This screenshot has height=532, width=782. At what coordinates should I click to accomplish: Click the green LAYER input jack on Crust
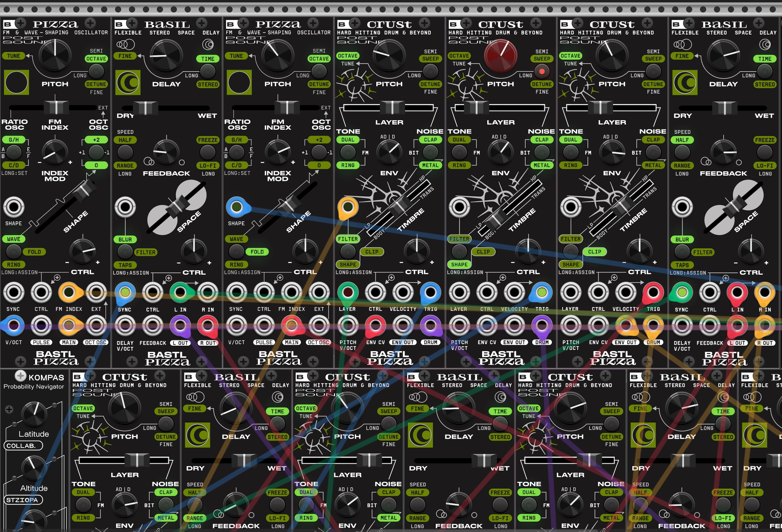348,292
